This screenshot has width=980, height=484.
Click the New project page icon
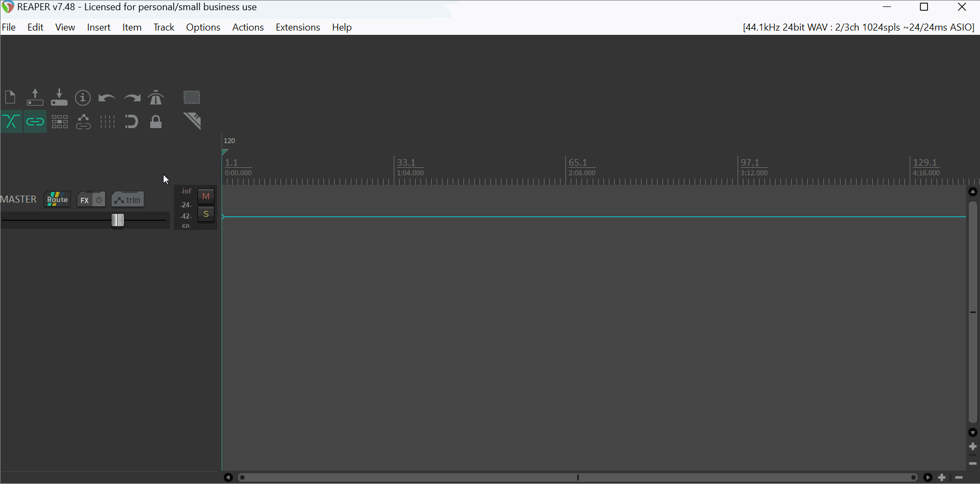click(x=10, y=98)
